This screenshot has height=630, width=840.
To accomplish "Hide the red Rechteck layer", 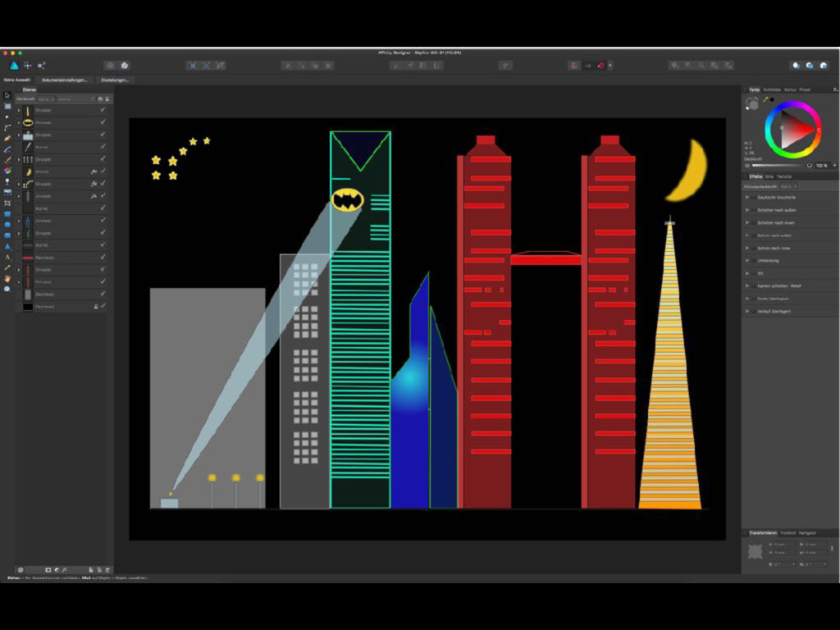I will tap(103, 257).
